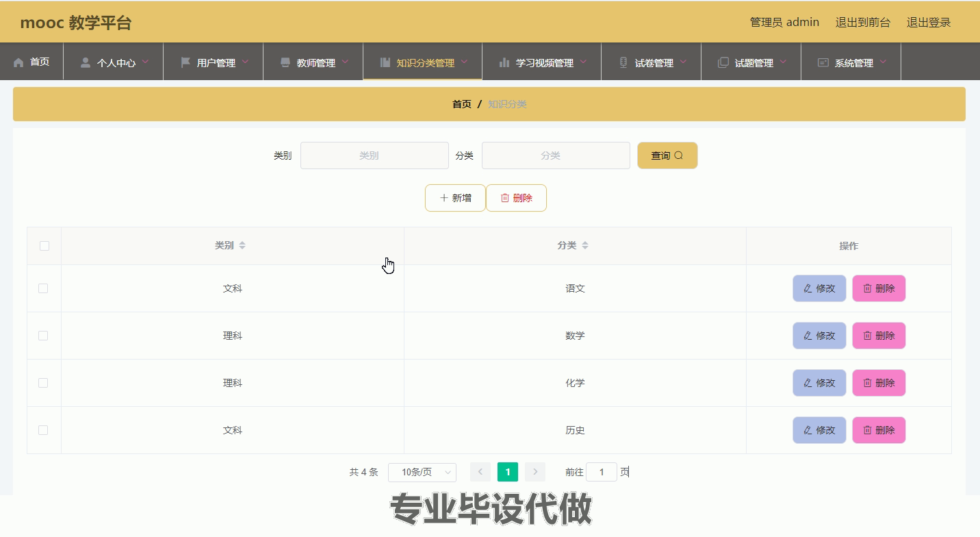Click the trash icon in 数学 row
The width and height of the screenshot is (980, 537).
[x=867, y=336]
